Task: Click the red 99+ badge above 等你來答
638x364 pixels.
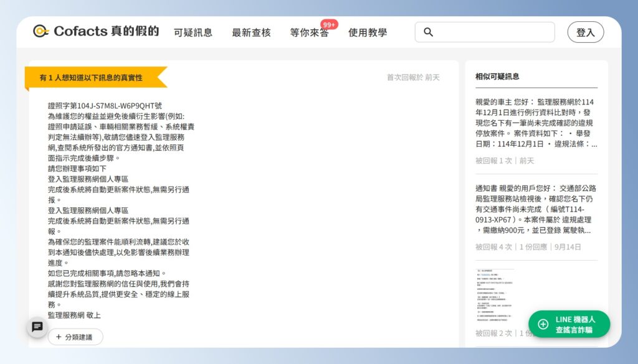Action: point(330,24)
